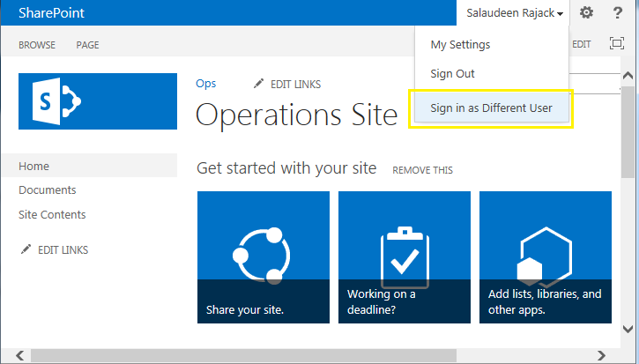Open the settings gear menu
Viewport: 639px width, 364px height.
[586, 12]
